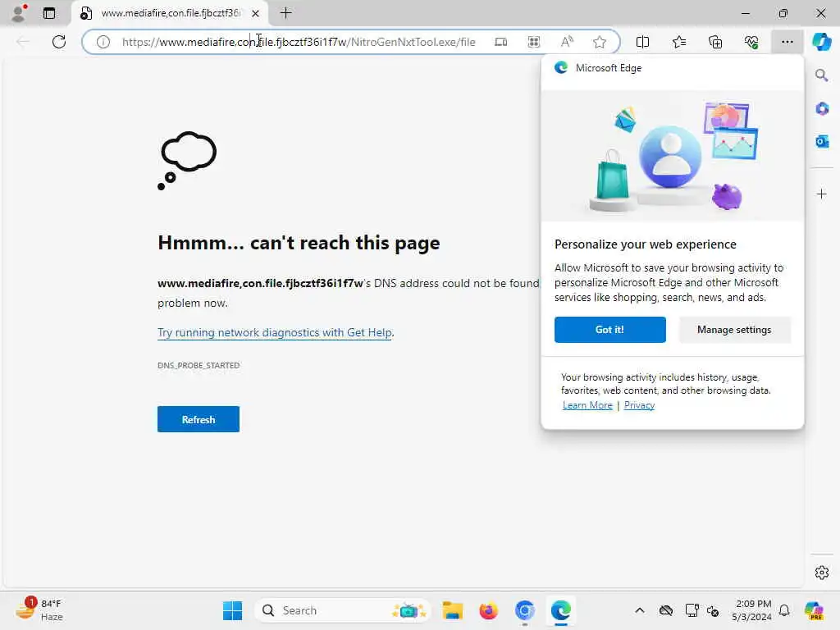Screen dimensions: 840x630
Task: Toggle Split screen icon
Action: pos(642,42)
